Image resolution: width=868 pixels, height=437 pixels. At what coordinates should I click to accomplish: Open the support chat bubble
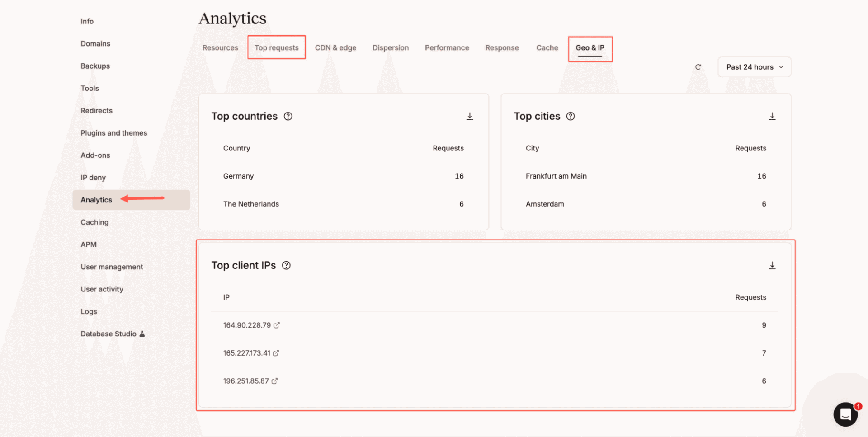[845, 414]
